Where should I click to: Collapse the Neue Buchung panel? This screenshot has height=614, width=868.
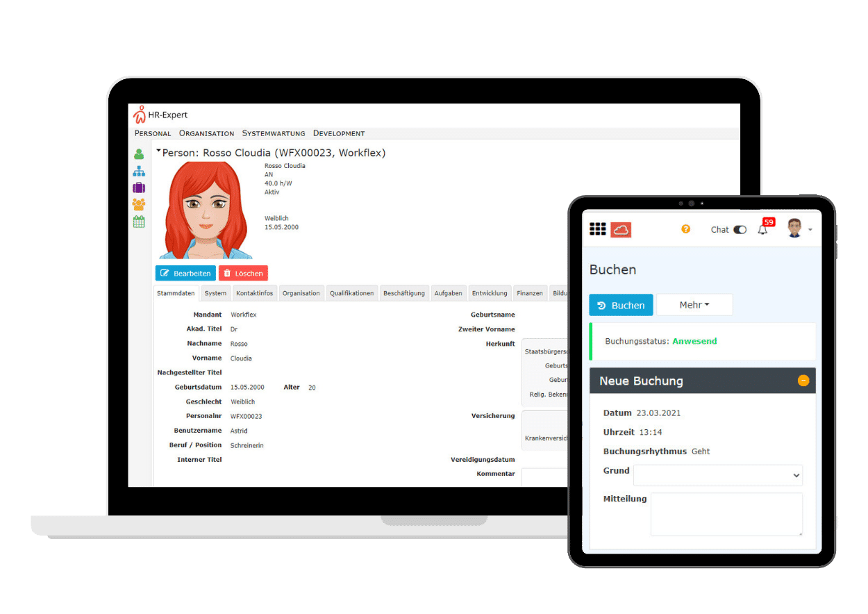(x=803, y=380)
